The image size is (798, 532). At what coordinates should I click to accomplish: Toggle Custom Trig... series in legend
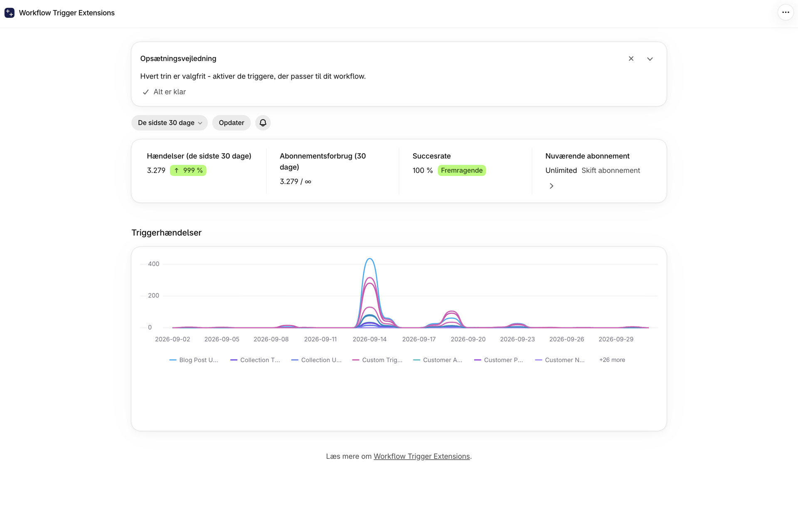click(x=377, y=360)
